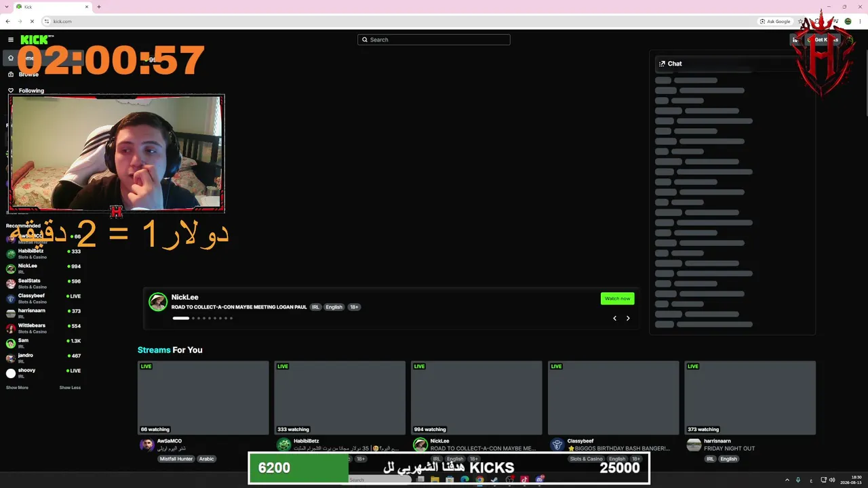Open the Chrome profile avatar

(848, 21)
